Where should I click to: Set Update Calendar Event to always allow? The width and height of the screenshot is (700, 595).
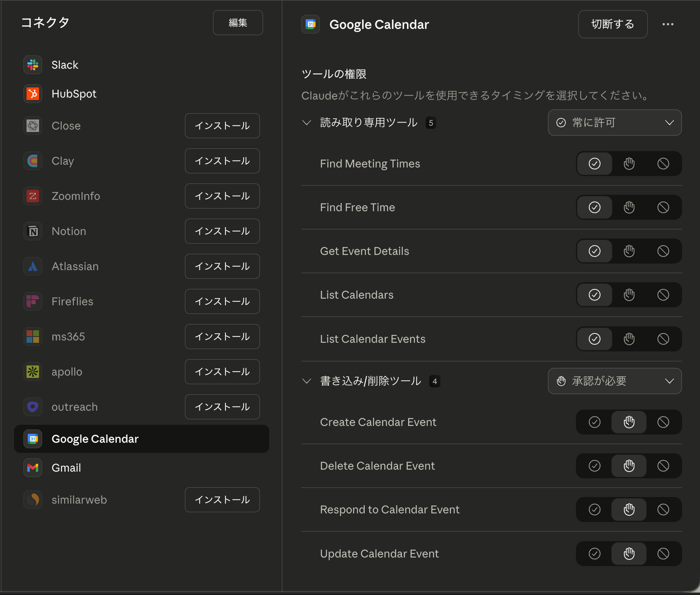594,554
